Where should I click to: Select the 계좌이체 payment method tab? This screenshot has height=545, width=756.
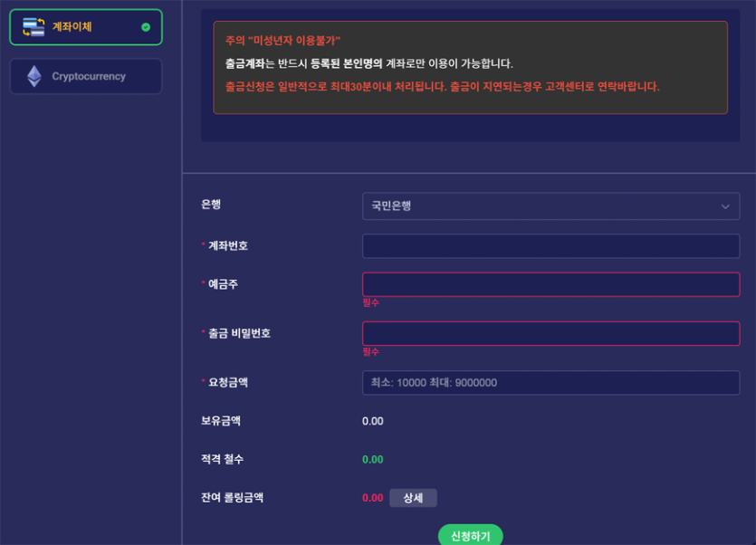point(86,27)
